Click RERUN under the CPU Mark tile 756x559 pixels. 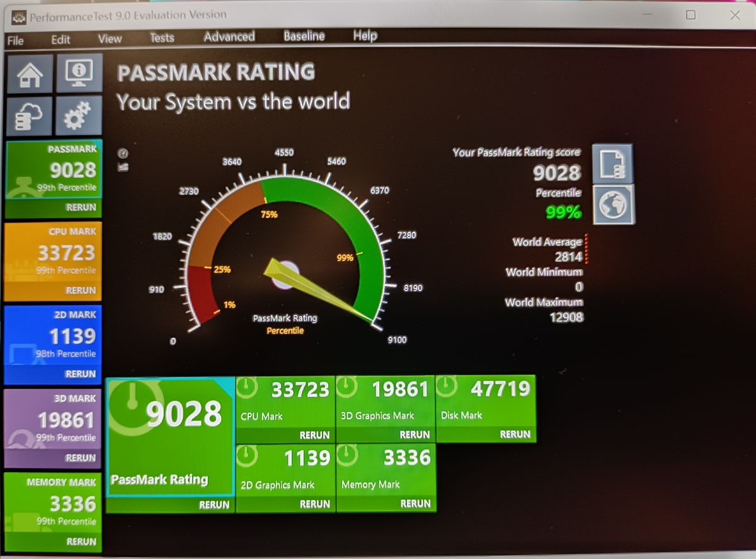pyautogui.click(x=315, y=435)
